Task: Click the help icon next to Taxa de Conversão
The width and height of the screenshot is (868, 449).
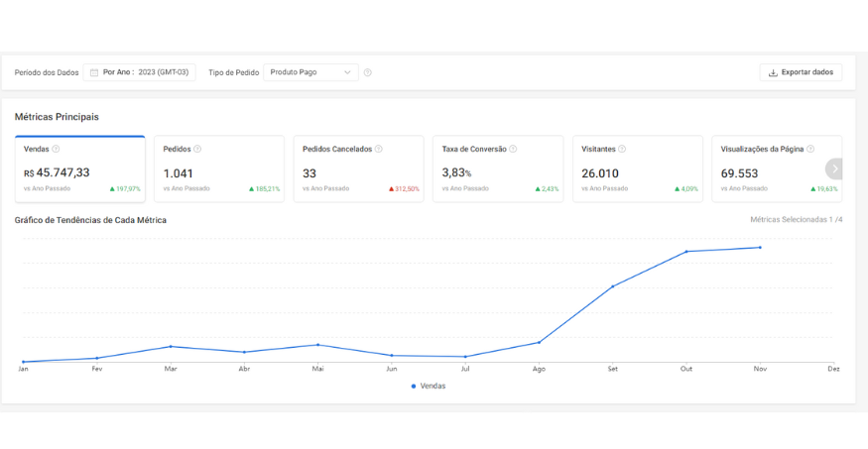Action: coord(513,149)
